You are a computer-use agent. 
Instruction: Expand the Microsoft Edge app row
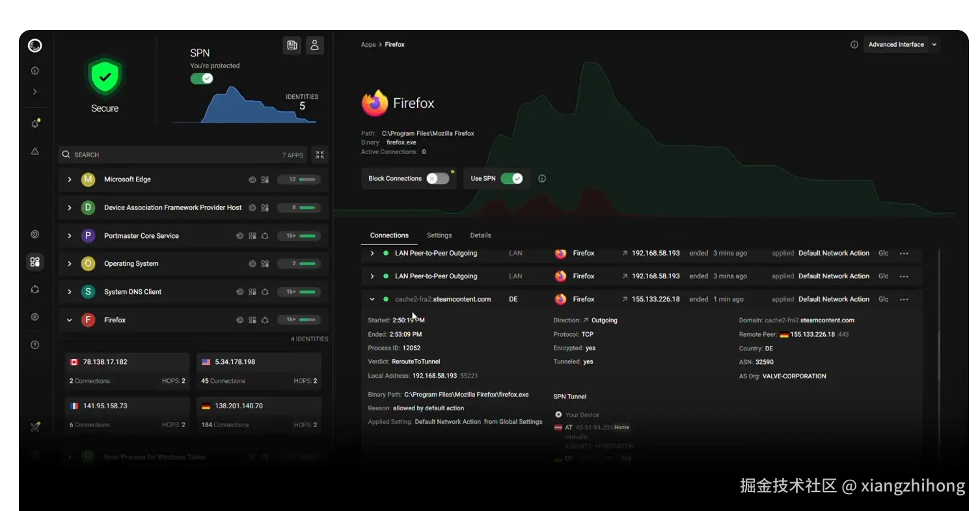click(70, 179)
